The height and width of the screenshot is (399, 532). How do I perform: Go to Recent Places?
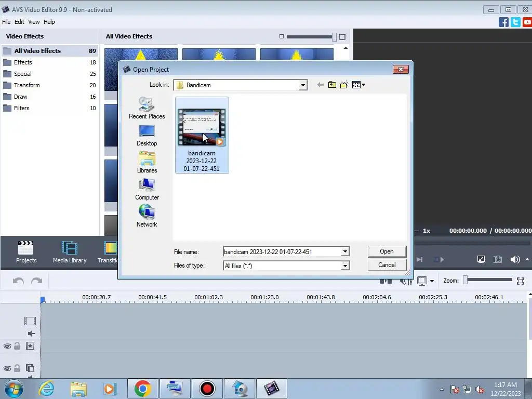click(x=147, y=108)
